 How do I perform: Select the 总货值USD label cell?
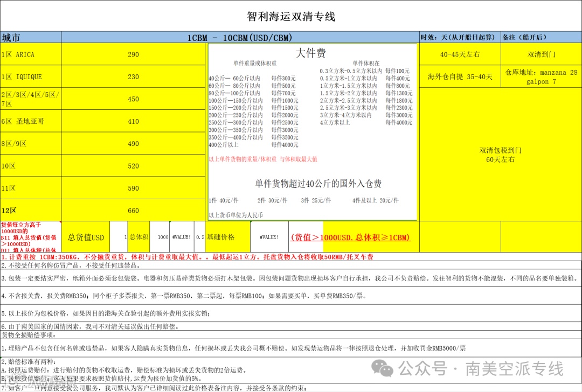86,237
